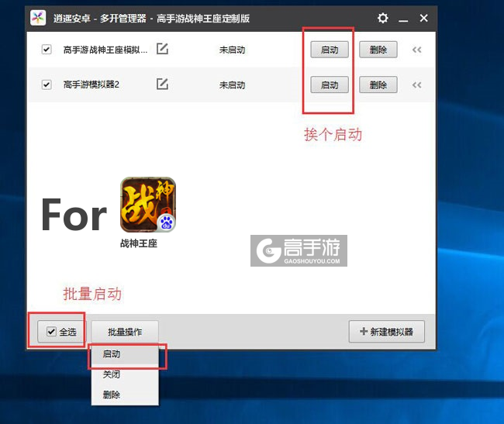Uncheck the 高手游模拟器2 row checkbox
504x424 pixels.
pos(47,84)
